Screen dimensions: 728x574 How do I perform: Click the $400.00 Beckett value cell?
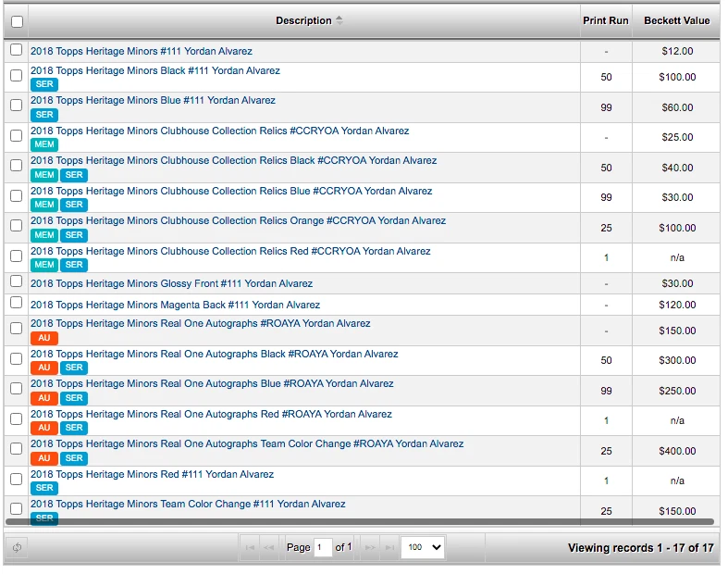677,451
